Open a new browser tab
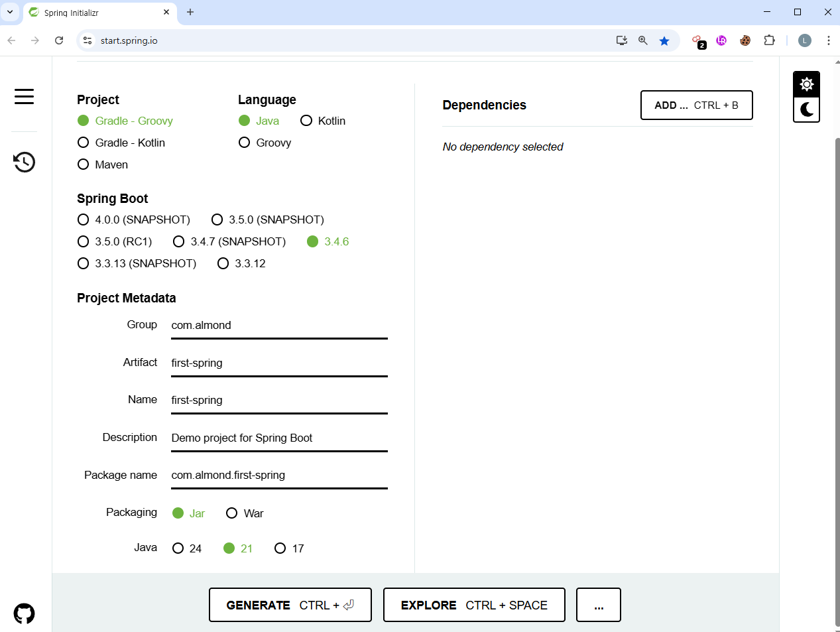This screenshot has height=632, width=840. click(x=190, y=12)
